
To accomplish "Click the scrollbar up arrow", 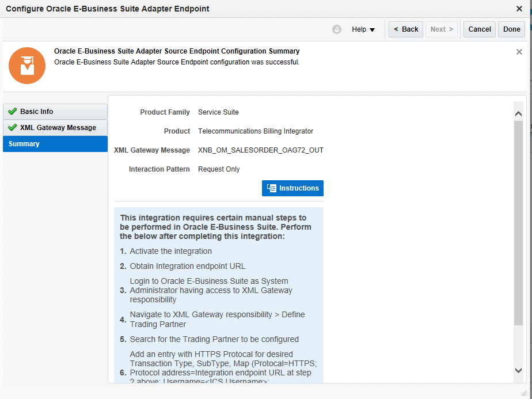I will pyautogui.click(x=518, y=114).
